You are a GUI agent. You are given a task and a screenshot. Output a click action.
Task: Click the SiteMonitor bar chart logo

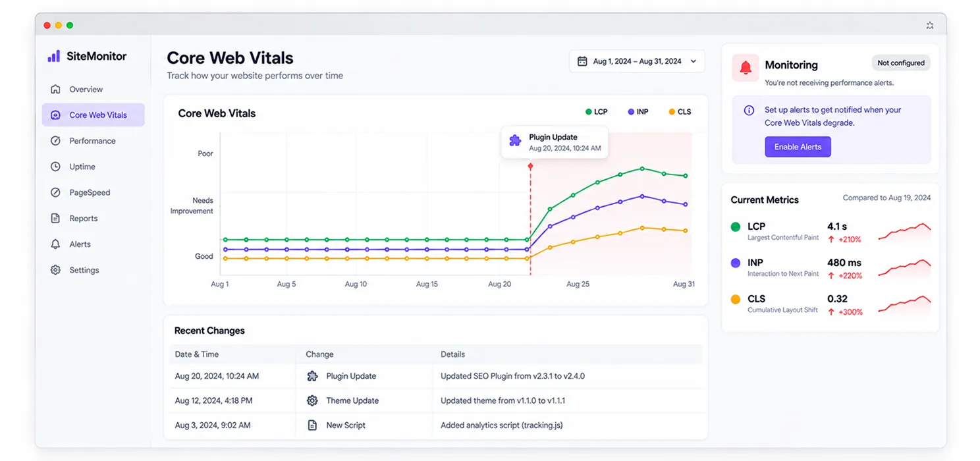[54, 56]
